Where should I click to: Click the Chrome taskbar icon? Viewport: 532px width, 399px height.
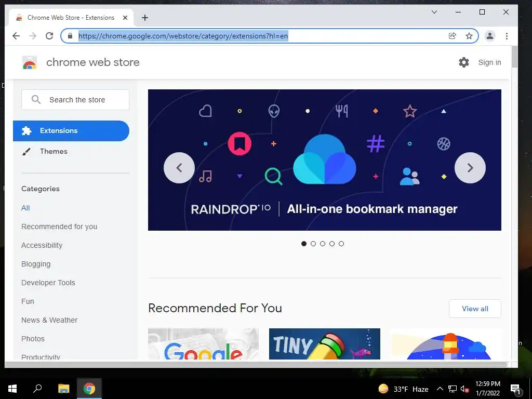click(x=89, y=389)
